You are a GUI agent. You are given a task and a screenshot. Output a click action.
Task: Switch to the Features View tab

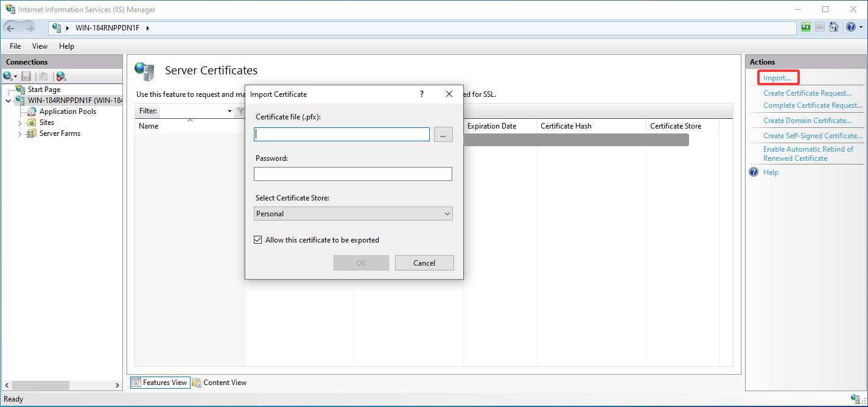click(x=159, y=383)
